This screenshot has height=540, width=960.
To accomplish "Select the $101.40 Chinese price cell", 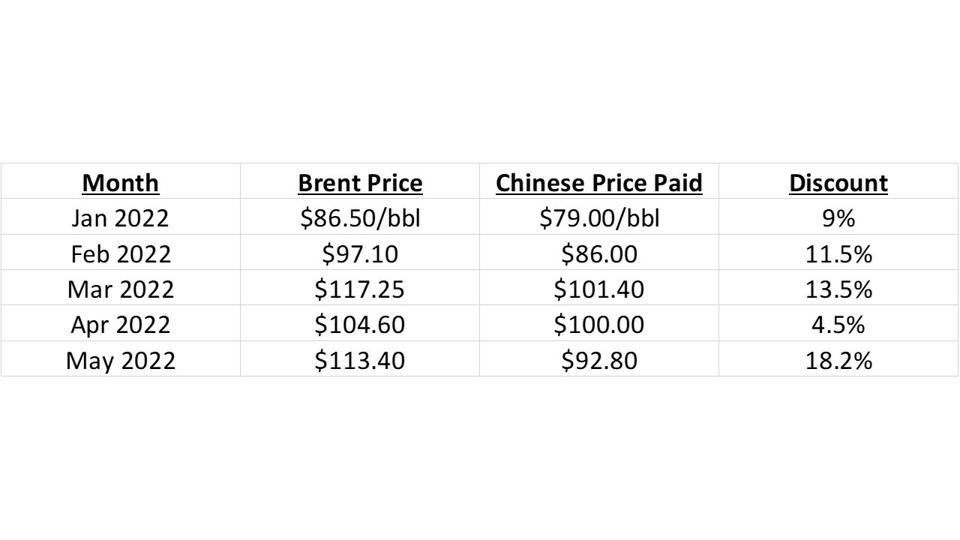I will point(599,289).
